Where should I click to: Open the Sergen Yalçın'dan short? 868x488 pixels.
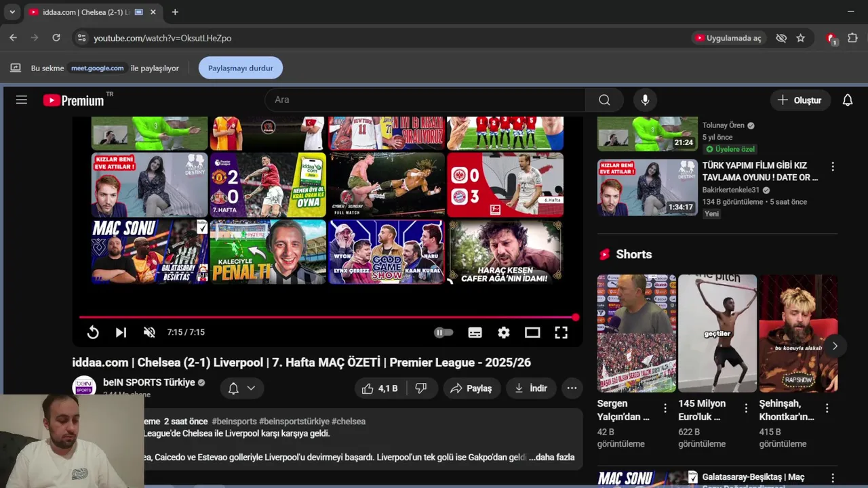pos(636,333)
